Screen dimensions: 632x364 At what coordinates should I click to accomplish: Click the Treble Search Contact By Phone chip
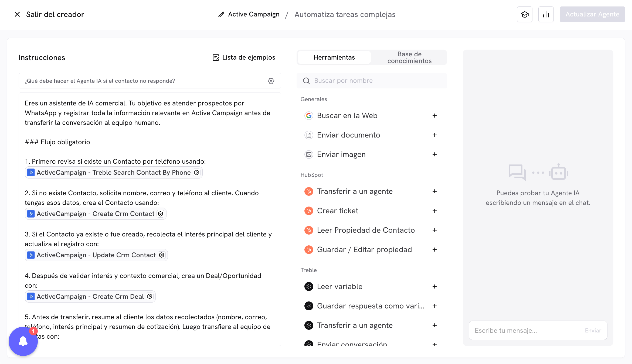(x=114, y=173)
